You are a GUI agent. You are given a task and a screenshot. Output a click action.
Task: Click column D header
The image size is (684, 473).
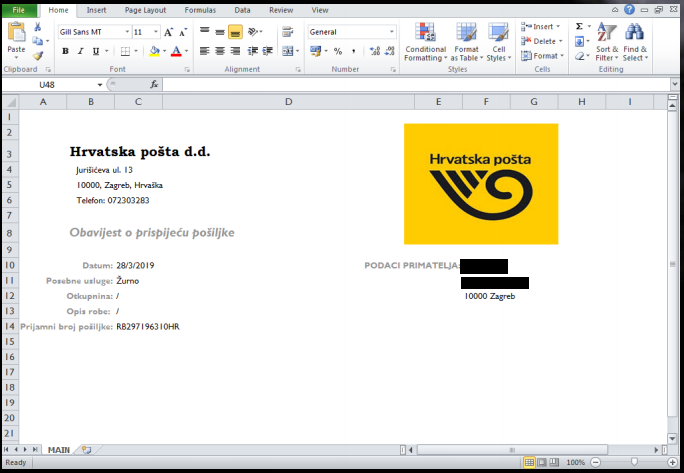tap(288, 102)
